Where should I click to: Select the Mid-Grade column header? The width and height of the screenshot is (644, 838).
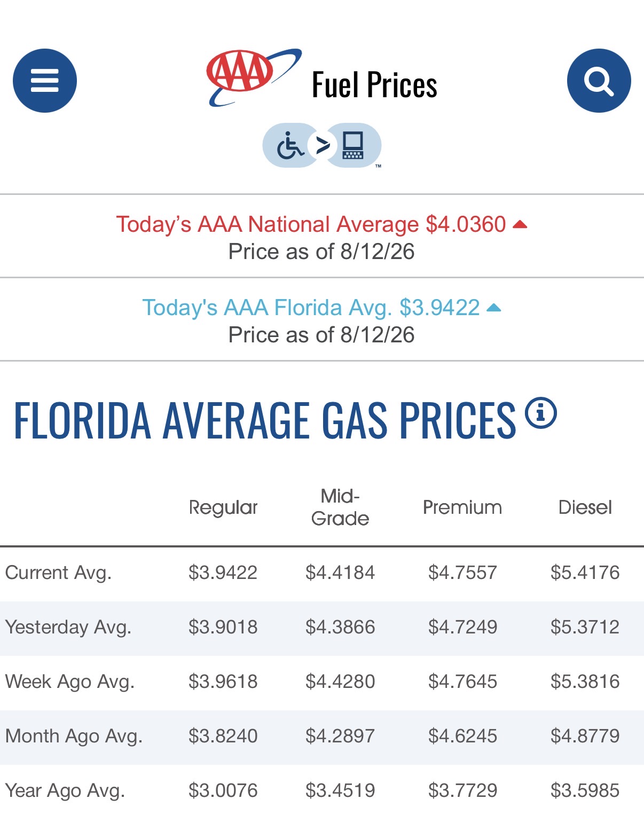pyautogui.click(x=340, y=507)
